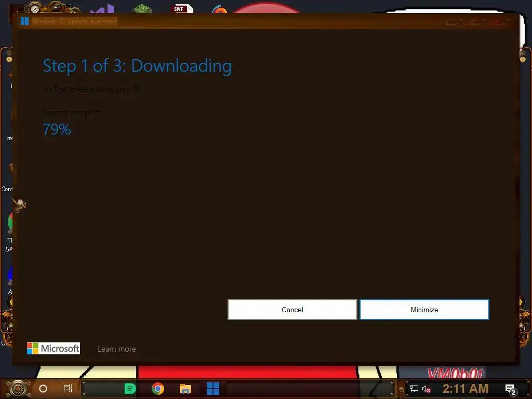Click the 'Step 1 of 3: Downloading' heading
The height and width of the screenshot is (399, 532).
coord(137,66)
